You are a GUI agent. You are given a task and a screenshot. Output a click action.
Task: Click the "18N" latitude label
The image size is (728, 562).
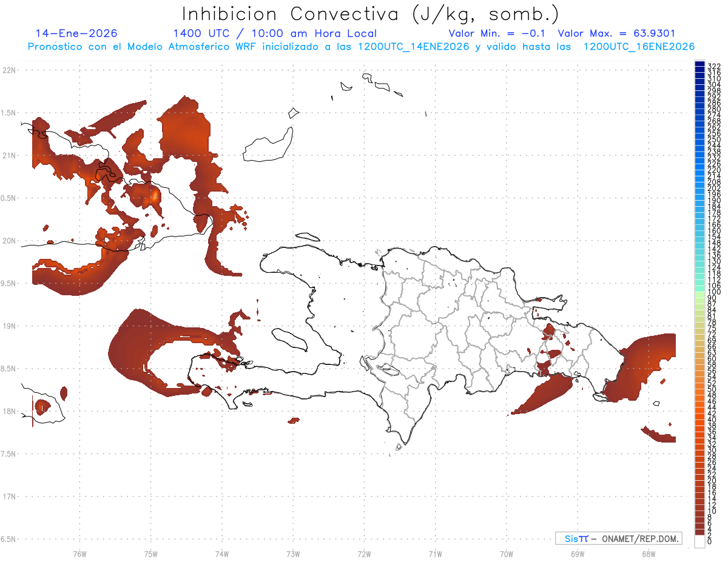click(x=8, y=411)
